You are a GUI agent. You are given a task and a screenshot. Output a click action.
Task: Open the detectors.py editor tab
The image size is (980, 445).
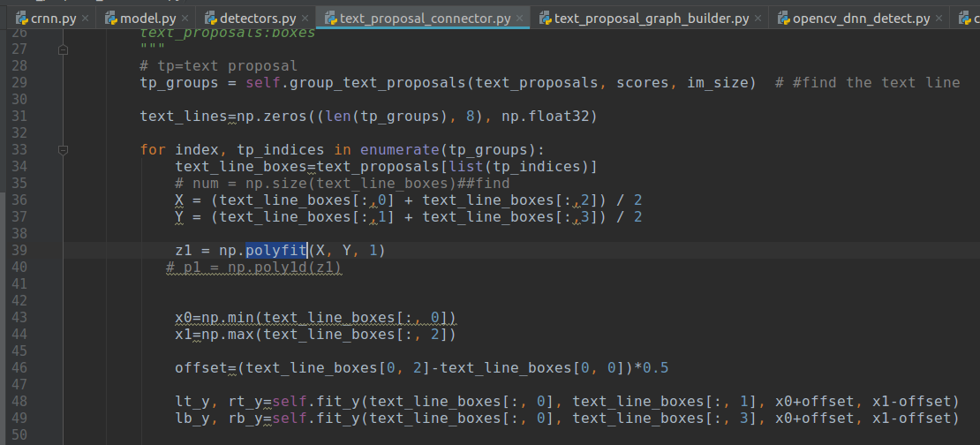(258, 19)
